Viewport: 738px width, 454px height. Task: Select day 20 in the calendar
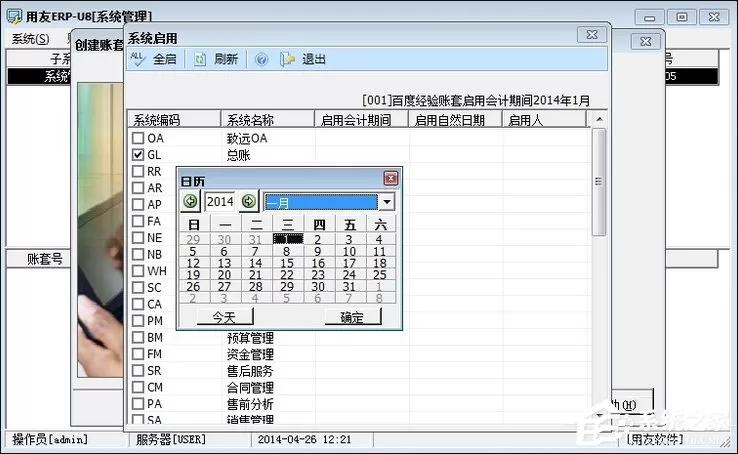[x=225, y=275]
